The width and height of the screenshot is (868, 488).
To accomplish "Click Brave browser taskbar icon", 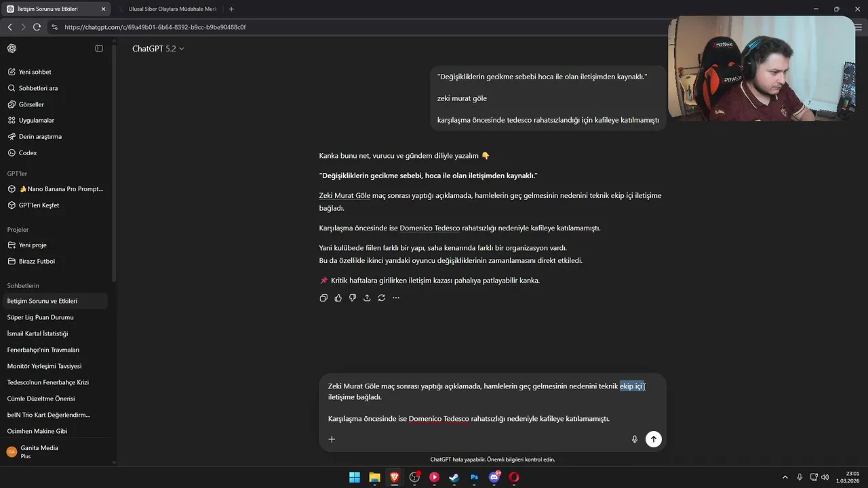I will click(394, 477).
